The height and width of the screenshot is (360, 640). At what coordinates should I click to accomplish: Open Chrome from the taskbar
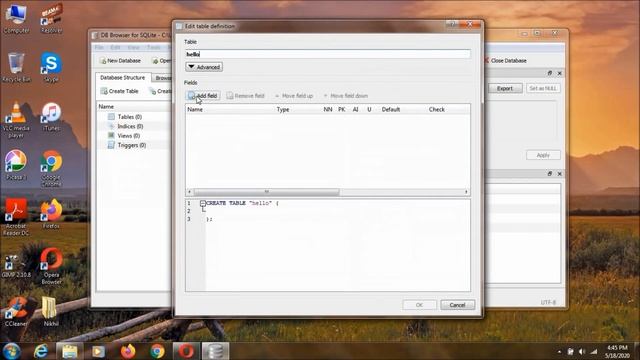tap(157, 351)
